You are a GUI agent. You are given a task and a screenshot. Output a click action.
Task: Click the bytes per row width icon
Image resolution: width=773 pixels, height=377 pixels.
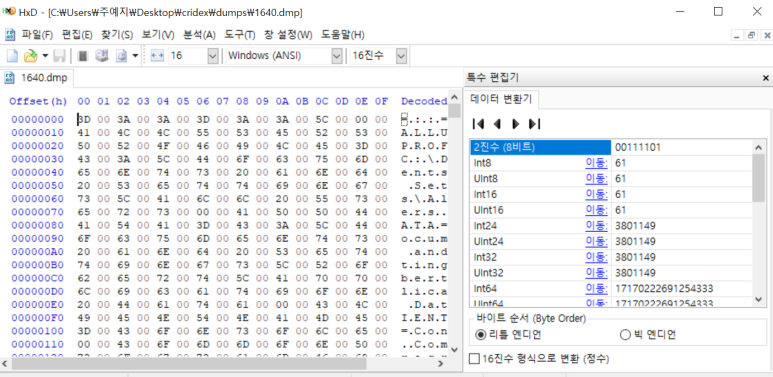coord(157,56)
